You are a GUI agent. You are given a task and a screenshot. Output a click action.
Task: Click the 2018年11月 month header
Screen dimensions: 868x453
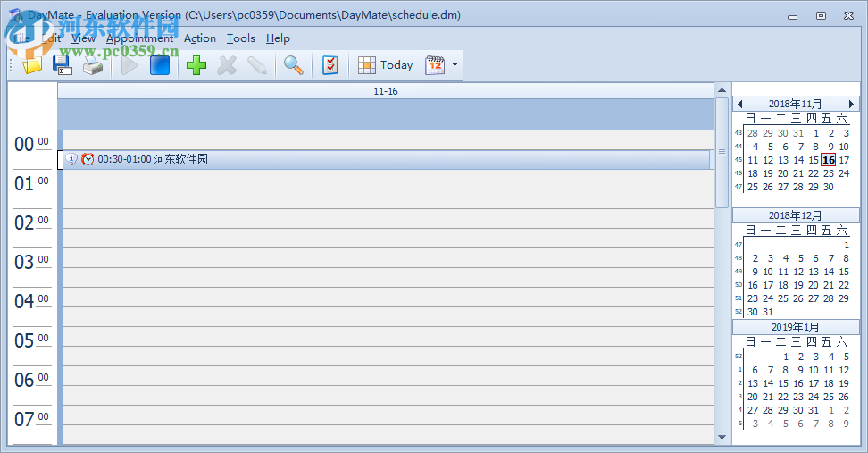coord(795,105)
